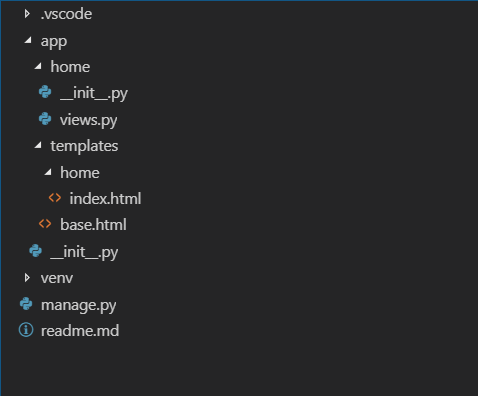Collapse the app folder arrow
The height and width of the screenshot is (396, 478).
[x=28, y=41]
